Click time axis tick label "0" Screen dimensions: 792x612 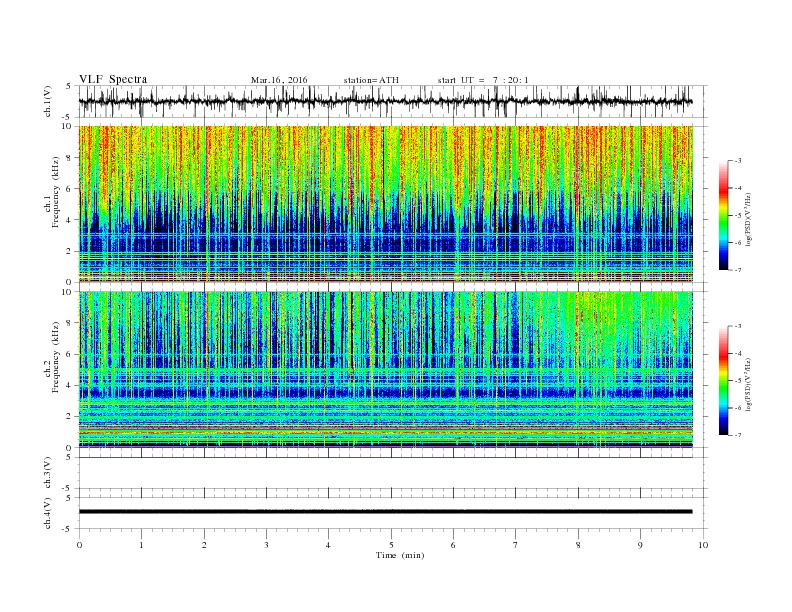pos(79,545)
